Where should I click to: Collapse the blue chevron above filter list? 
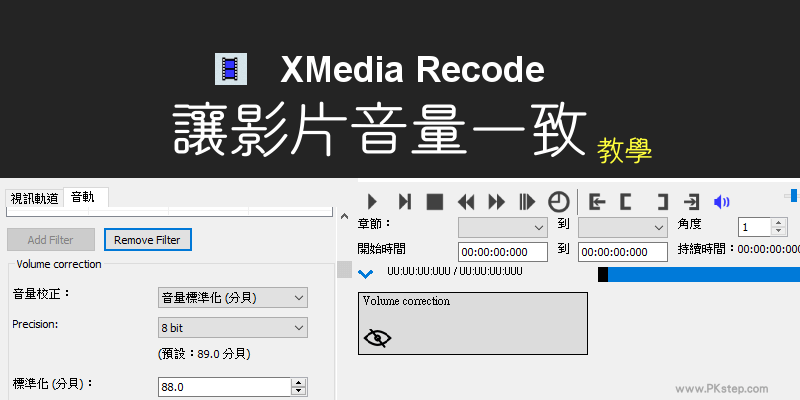click(365, 274)
